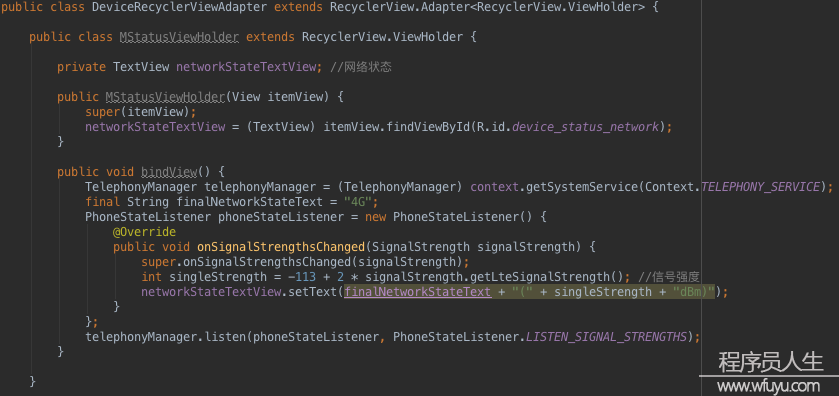Click the MStatusViewHolder constructor name
This screenshot has width=839, height=396.
(165, 97)
